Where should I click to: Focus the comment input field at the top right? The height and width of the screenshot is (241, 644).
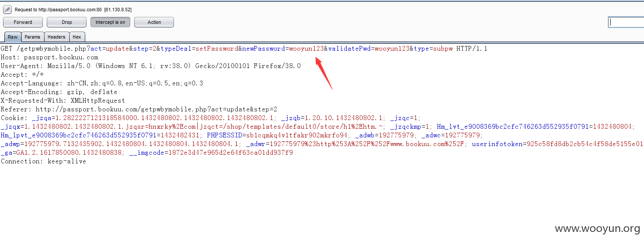pos(626,22)
